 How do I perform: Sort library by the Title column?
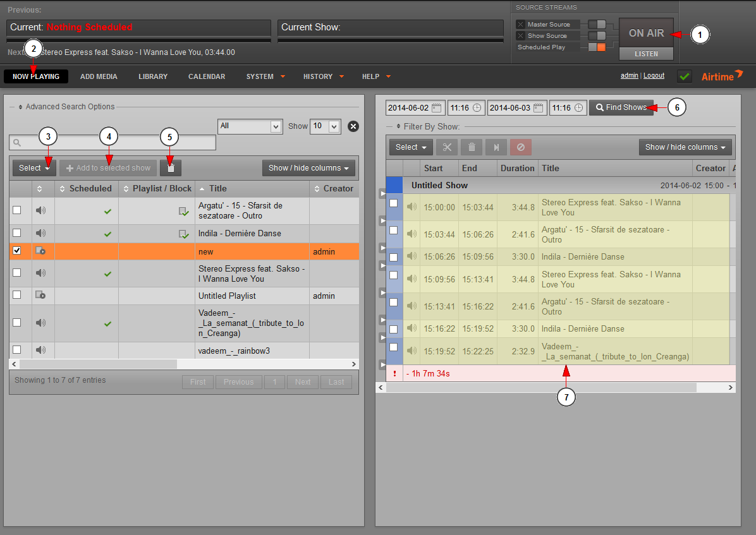click(x=252, y=188)
